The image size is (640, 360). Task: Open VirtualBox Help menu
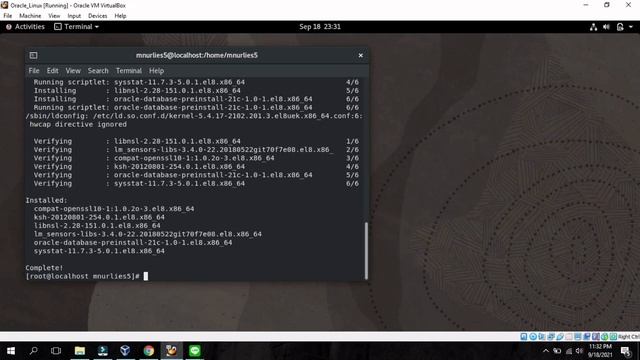pyautogui.click(x=120, y=16)
